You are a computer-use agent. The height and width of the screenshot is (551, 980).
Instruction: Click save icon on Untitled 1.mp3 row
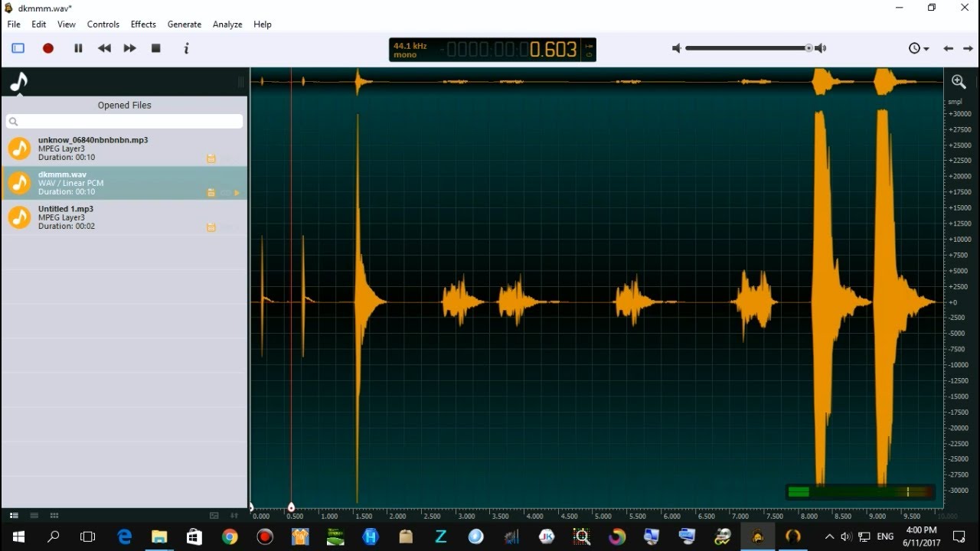[211, 227]
